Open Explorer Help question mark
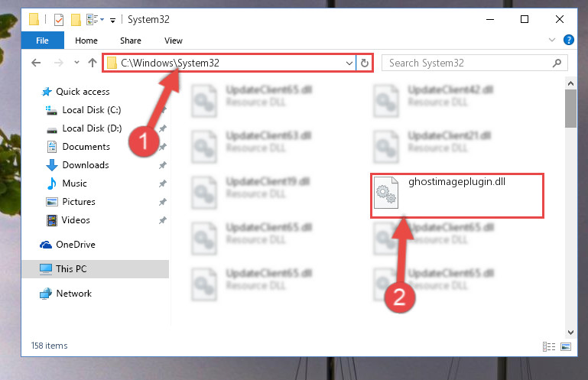This screenshot has width=588, height=380. [x=568, y=40]
